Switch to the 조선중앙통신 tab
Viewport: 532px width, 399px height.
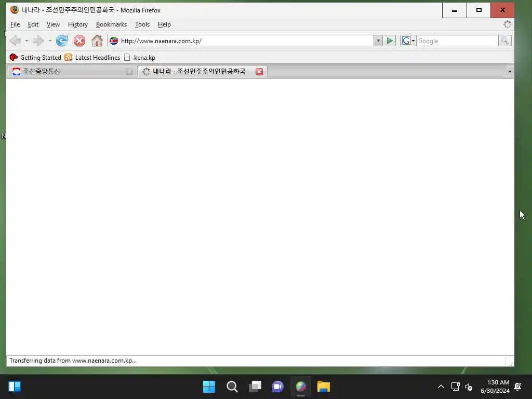click(72, 72)
